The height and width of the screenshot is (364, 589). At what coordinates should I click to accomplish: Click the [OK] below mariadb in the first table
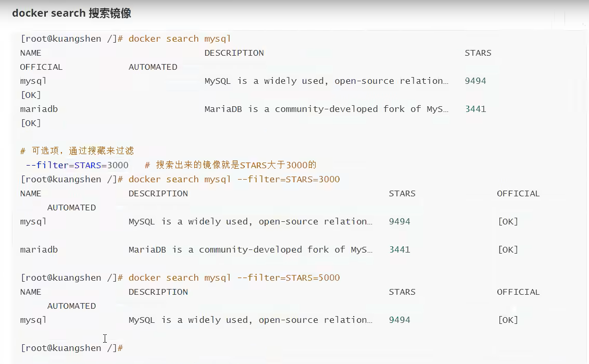31,123
